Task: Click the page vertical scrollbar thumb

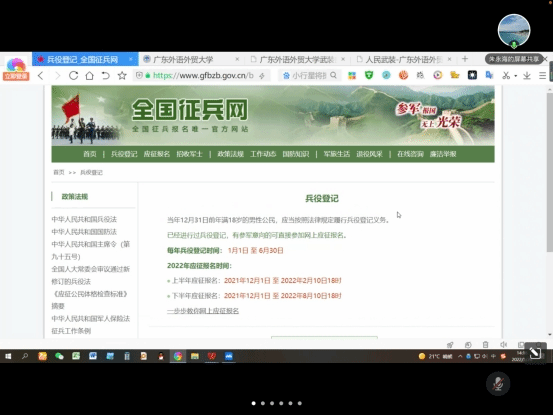Action: pos(549,173)
